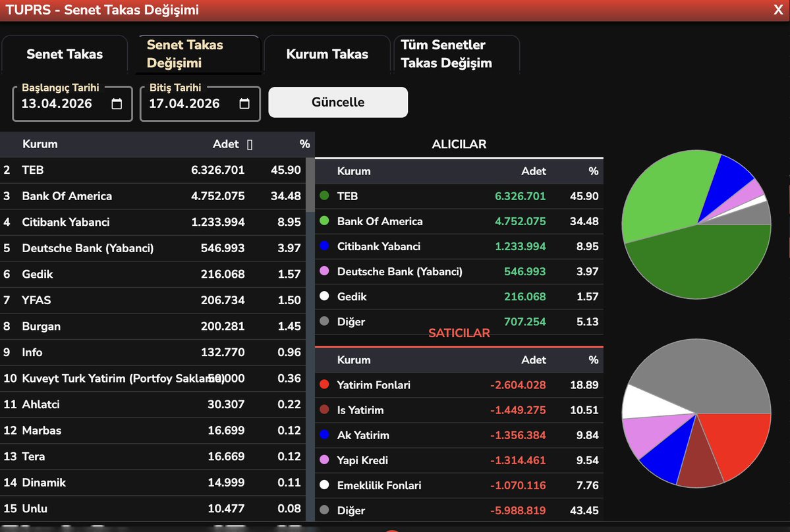The width and height of the screenshot is (790, 532).
Task: Click the blue Ak Yatirim legend dot
Action: pyautogui.click(x=324, y=435)
